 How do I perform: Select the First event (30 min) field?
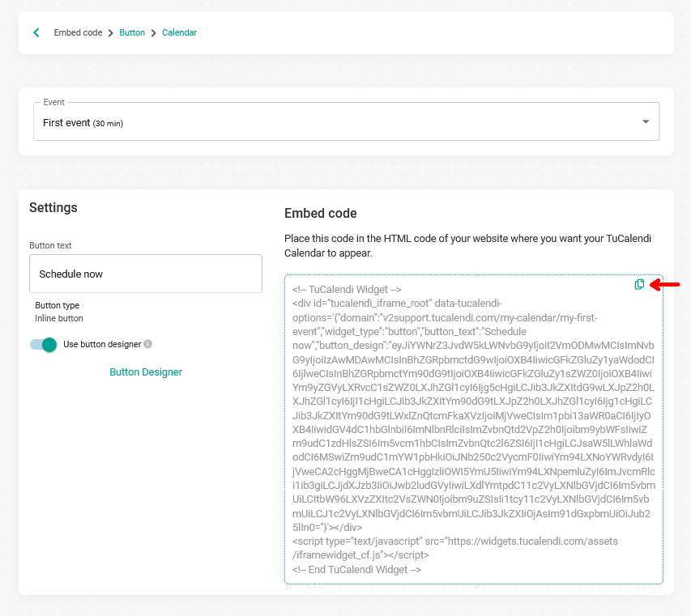click(x=347, y=122)
